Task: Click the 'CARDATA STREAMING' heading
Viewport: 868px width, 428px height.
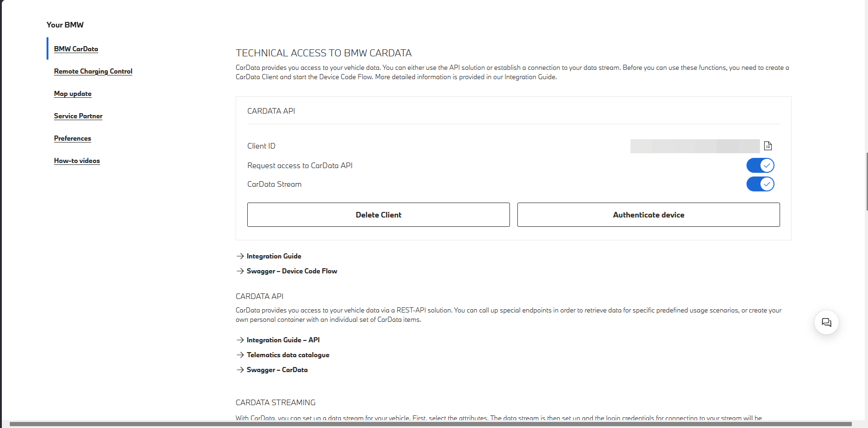Action: (x=276, y=402)
